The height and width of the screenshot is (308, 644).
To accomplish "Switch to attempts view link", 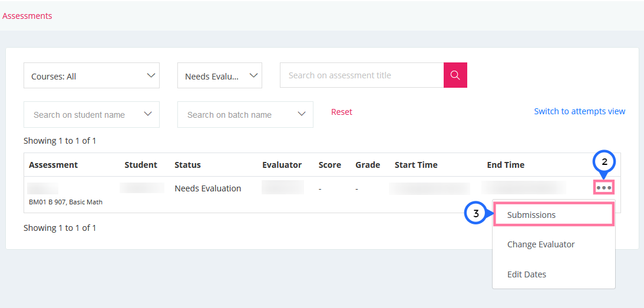I will tap(580, 111).
